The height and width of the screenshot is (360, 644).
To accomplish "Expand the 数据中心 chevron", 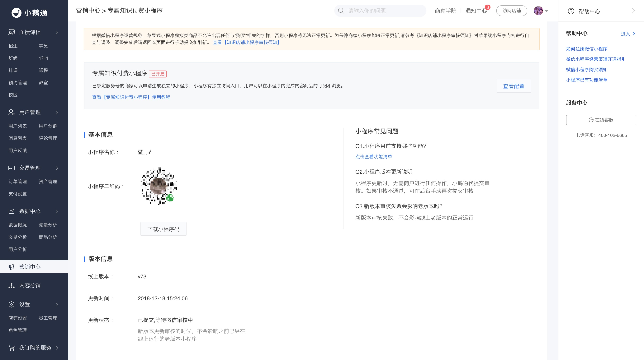I will click(x=57, y=211).
